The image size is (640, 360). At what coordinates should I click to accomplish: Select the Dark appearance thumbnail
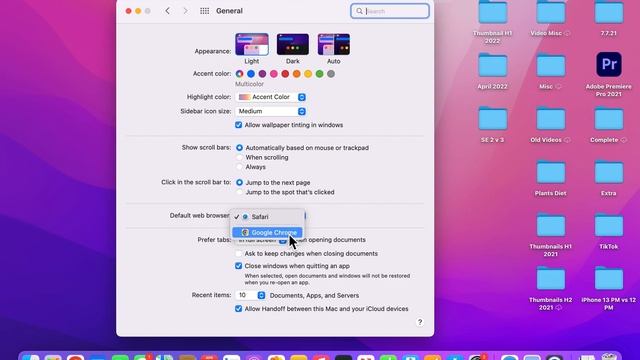pos(293,44)
